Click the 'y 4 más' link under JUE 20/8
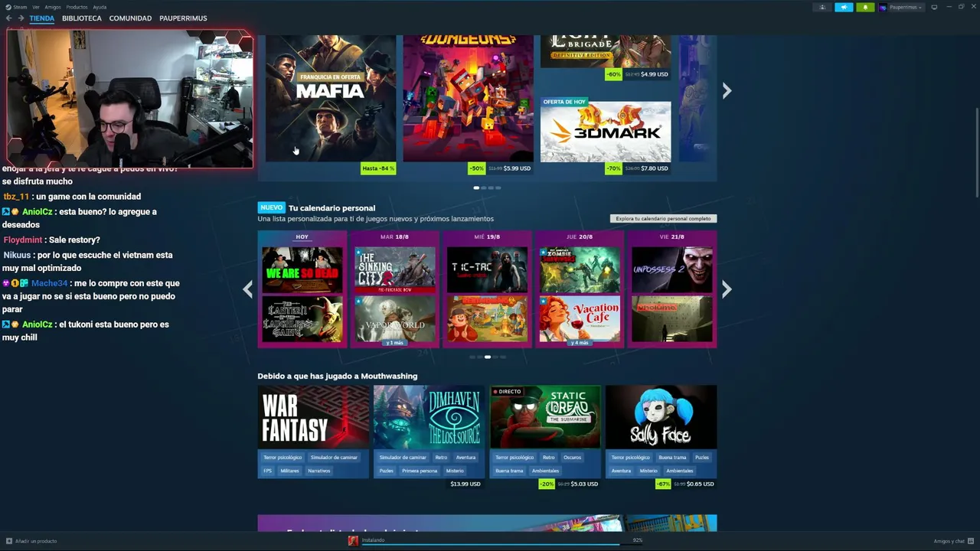 580,343
